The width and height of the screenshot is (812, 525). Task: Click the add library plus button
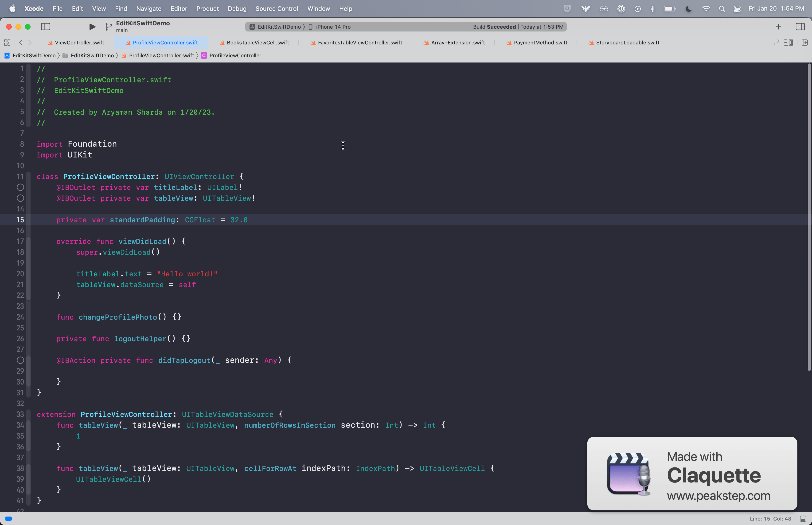778,27
